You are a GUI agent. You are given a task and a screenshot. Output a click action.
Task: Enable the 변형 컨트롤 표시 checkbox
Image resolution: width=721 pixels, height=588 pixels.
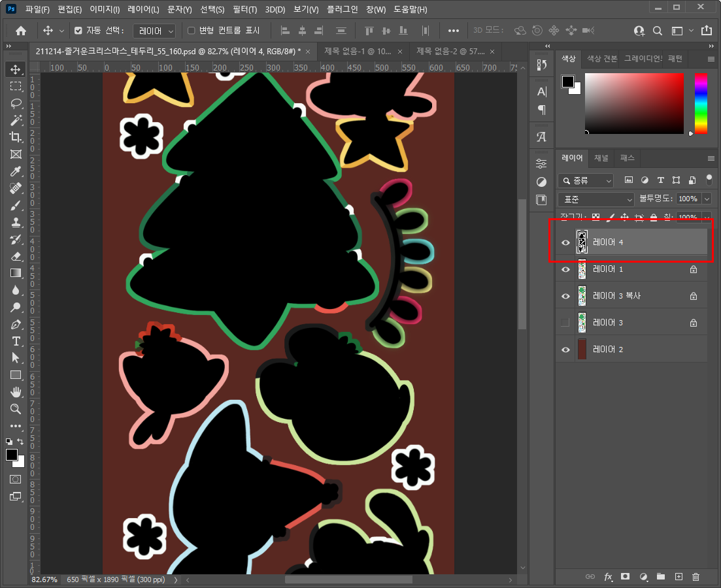pos(192,31)
